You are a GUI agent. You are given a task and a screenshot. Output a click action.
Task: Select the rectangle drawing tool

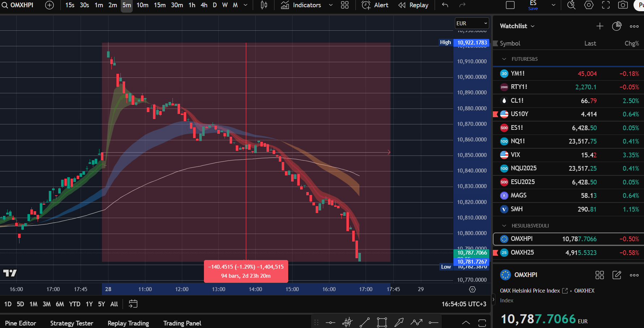click(382, 322)
